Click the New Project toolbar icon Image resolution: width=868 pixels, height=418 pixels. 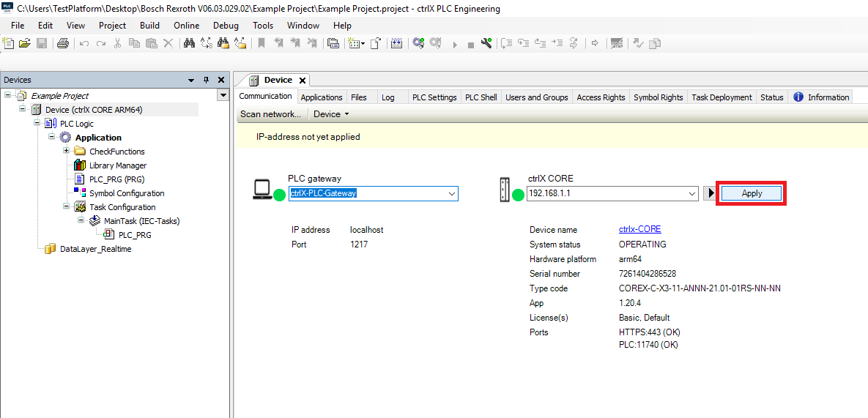(9, 43)
